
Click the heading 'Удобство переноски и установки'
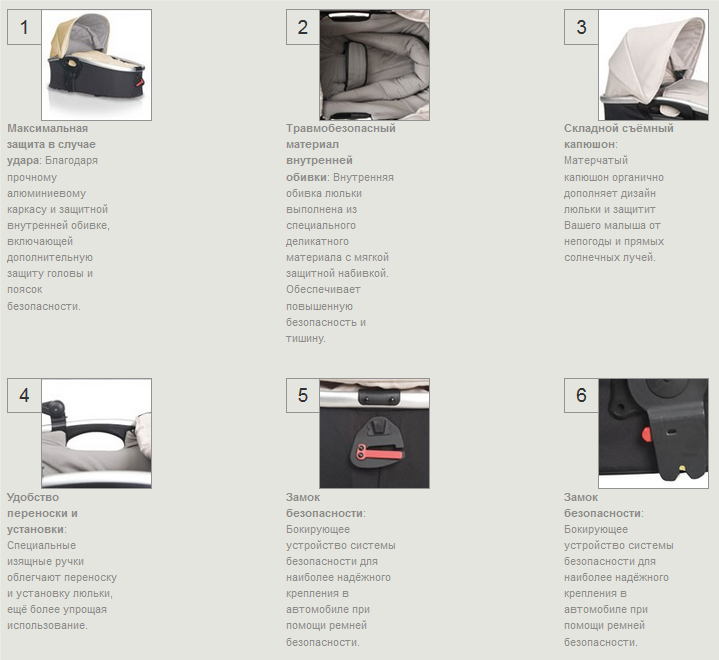click(42, 513)
